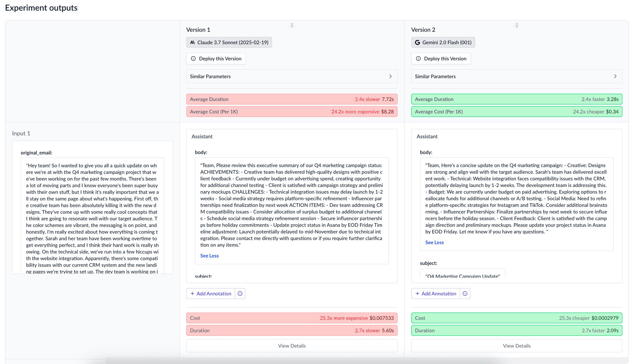
Task: Open the Claude 3.7 Sonnet model selector
Action: (229, 42)
